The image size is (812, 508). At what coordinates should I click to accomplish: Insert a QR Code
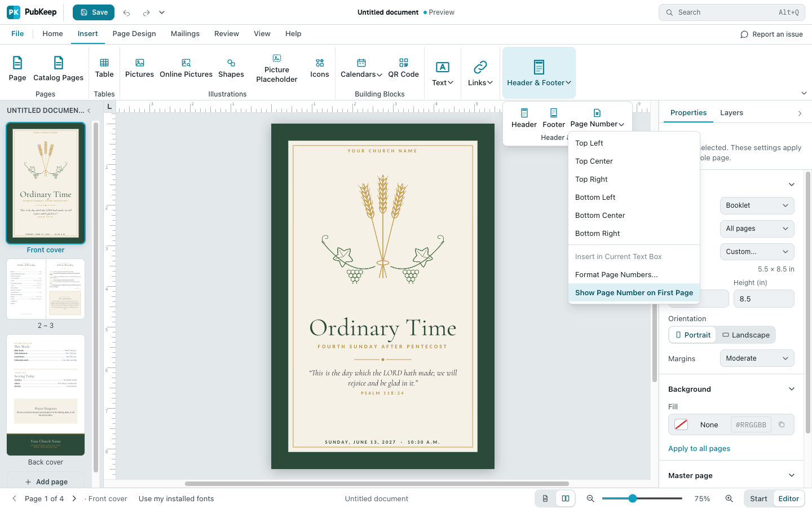point(404,69)
